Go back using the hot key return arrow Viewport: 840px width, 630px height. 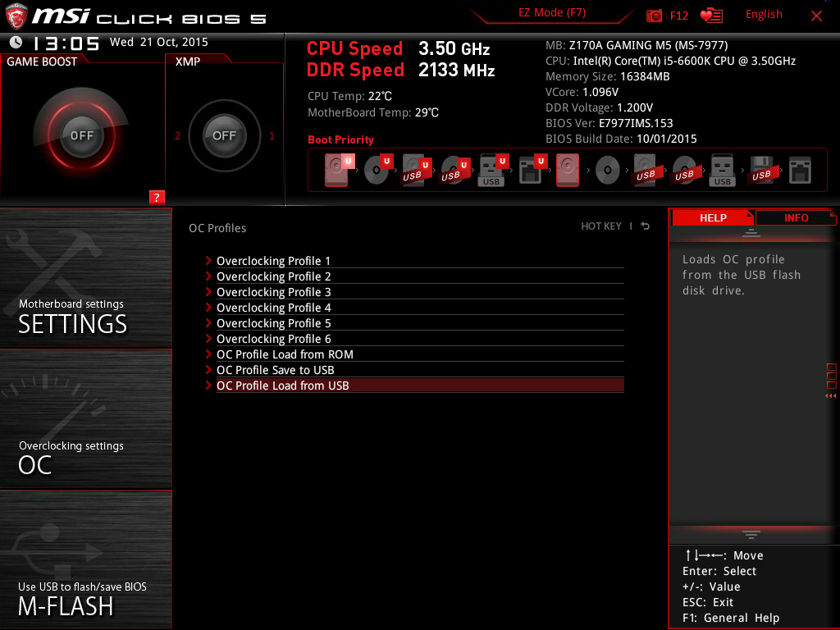(645, 226)
